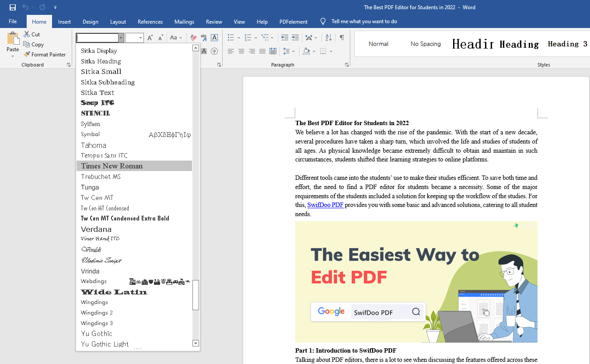Viewport: 590px width, 364px height.
Task: Start a bulleted list
Action: [x=231, y=38]
